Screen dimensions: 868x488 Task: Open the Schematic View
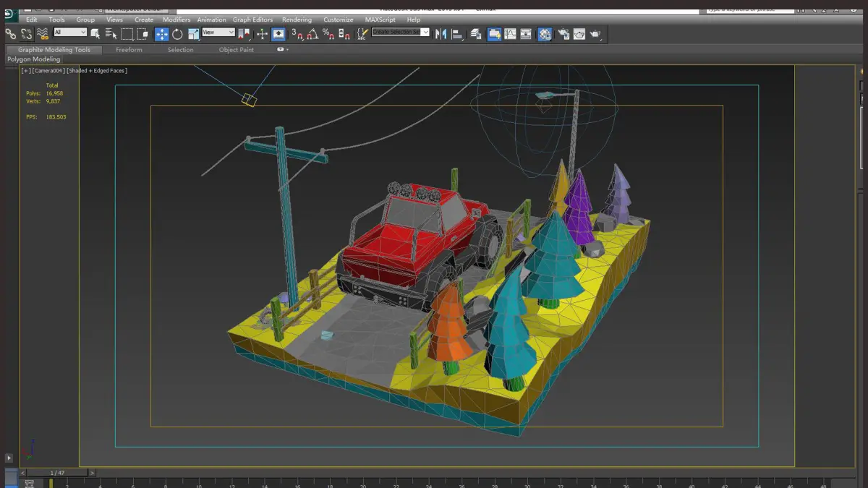tap(525, 34)
